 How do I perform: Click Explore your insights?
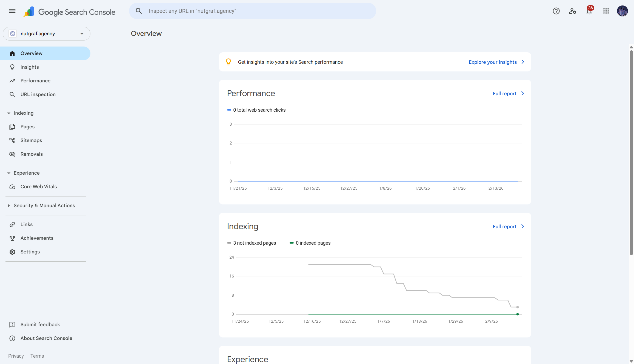(x=493, y=62)
